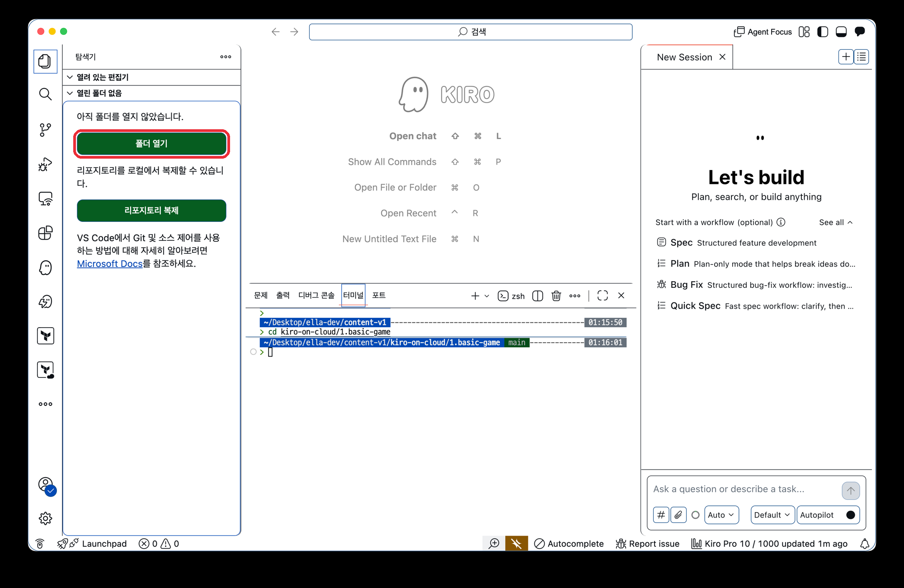
Task: Click the Kiro Pro usage status entry
Action: coord(769,544)
